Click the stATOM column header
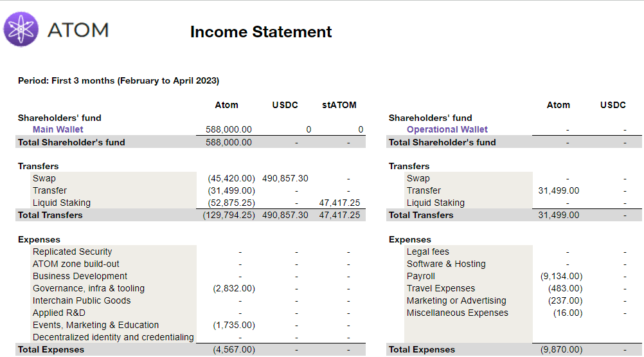The image size is (644, 357). [339, 105]
